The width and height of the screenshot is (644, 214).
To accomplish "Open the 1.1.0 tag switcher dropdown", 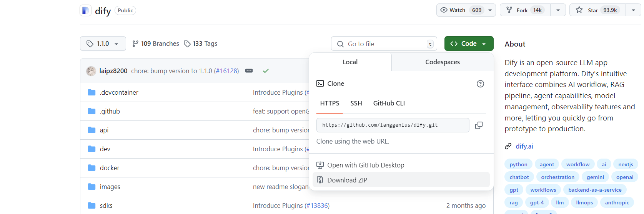I will tap(103, 43).
